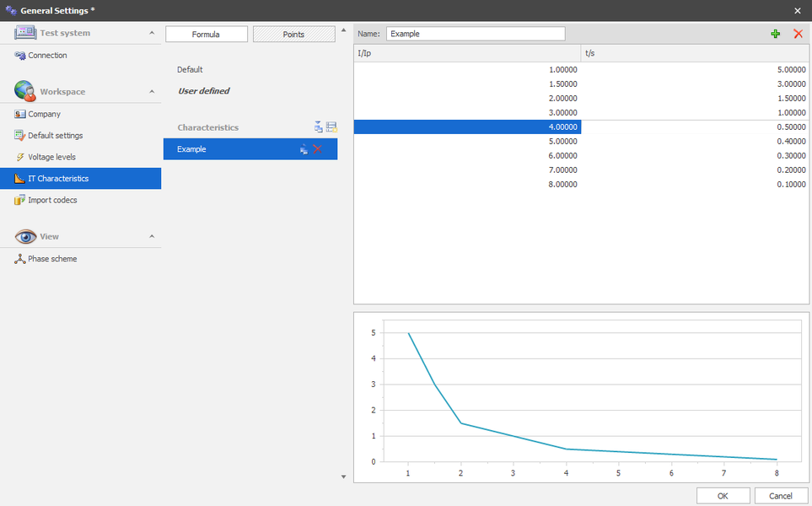
Task: Select I/Ip cell 2.00000
Action: tap(468, 99)
